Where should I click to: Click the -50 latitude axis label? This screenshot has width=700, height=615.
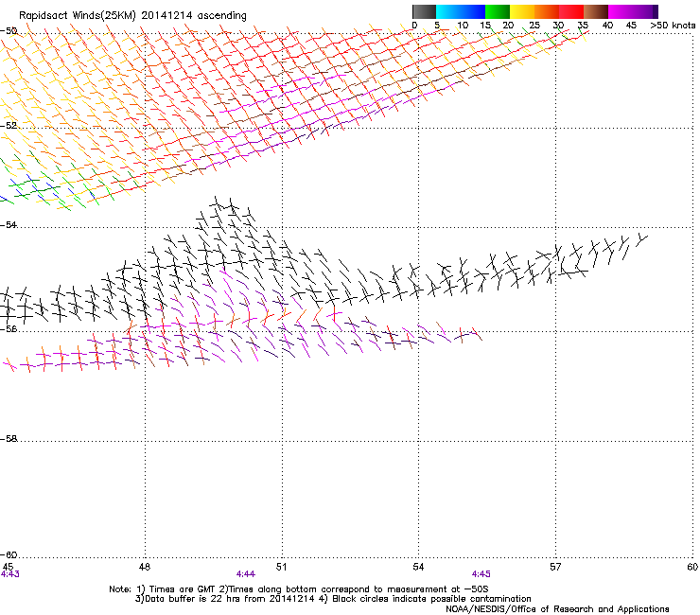[9, 31]
